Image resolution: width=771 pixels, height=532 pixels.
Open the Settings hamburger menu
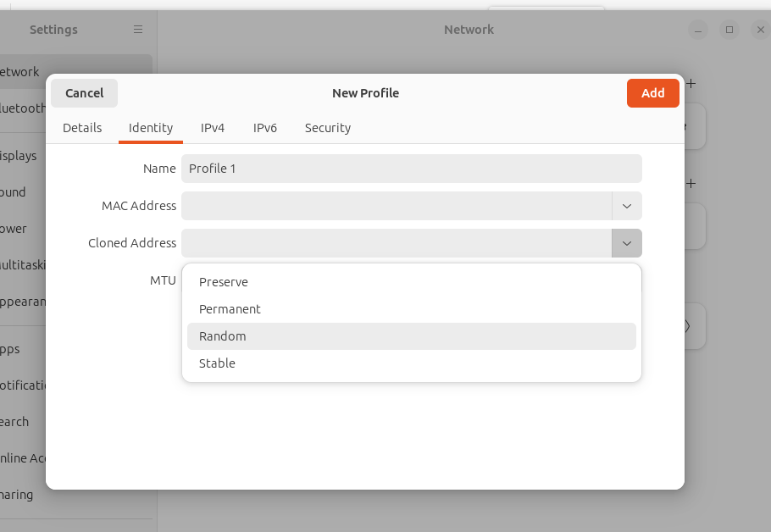(138, 30)
